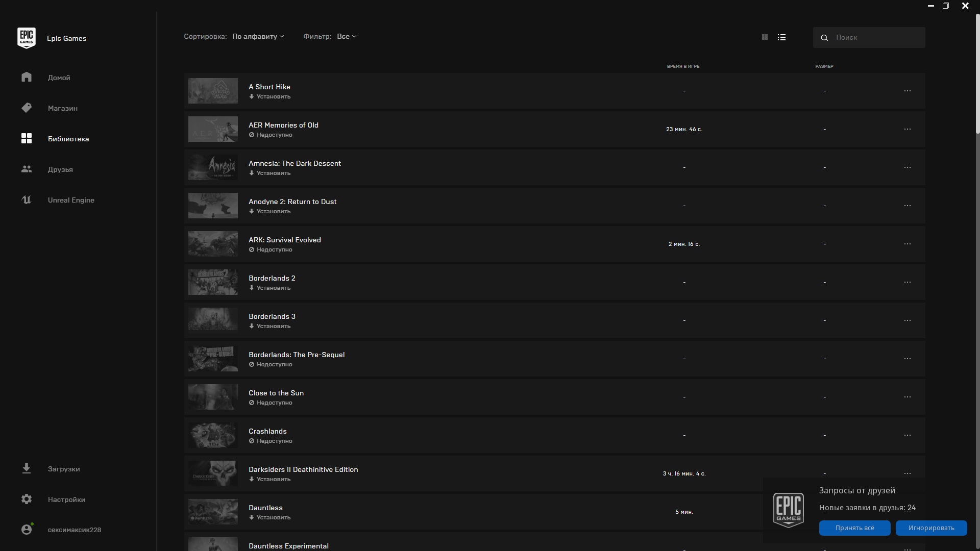Open options menu for Amnesia: The Dark Descent
980x551 pixels.
click(907, 167)
